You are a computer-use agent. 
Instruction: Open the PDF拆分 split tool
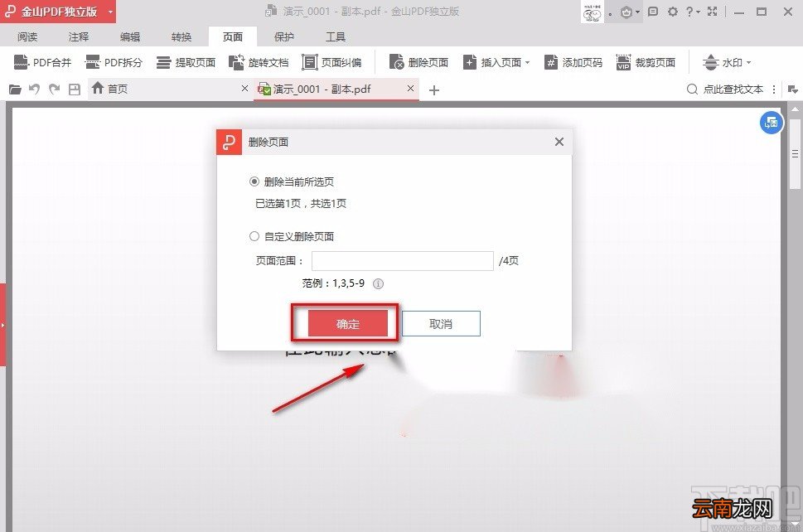point(114,62)
